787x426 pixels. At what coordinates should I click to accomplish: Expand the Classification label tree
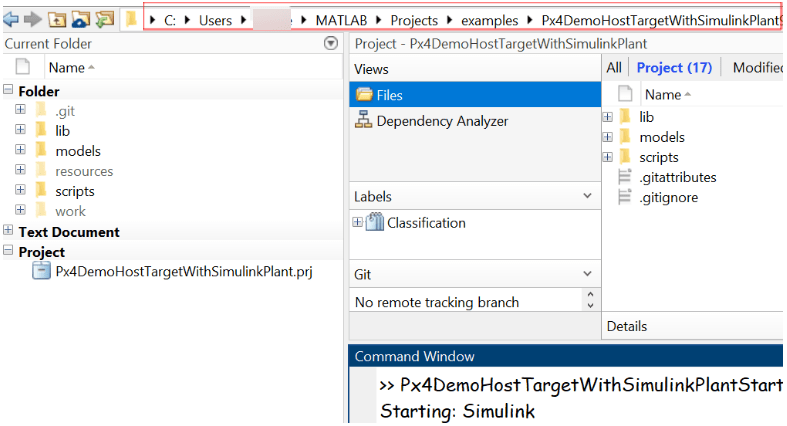pyautogui.click(x=358, y=223)
